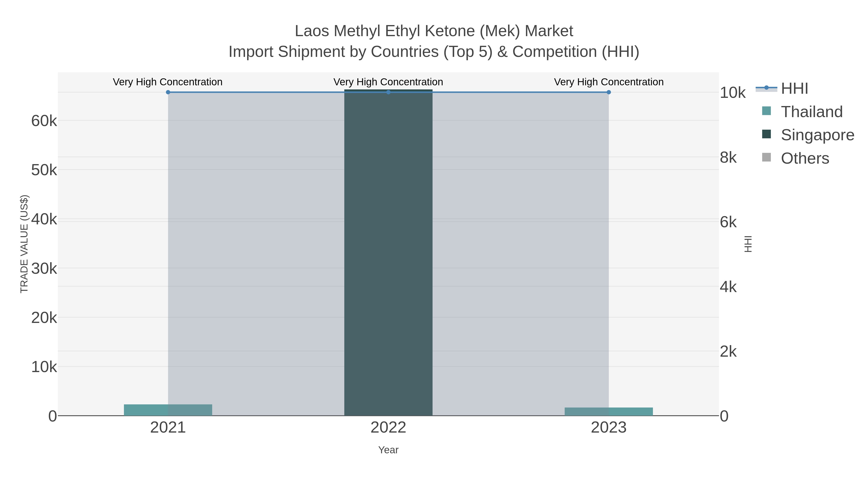868x488 pixels.
Task: Click the '2k' right axis tick
Action: 728,352
